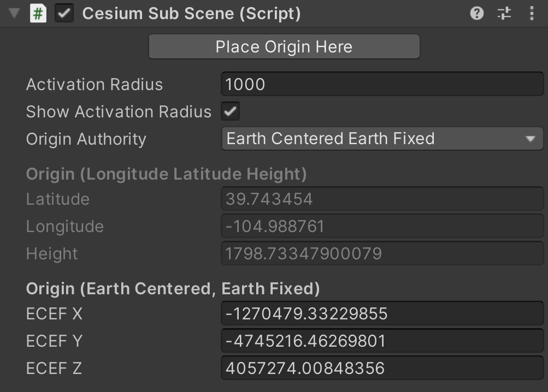Select the ECEF X coordinate field
Viewport: 548px width, 392px height.
[x=382, y=314]
